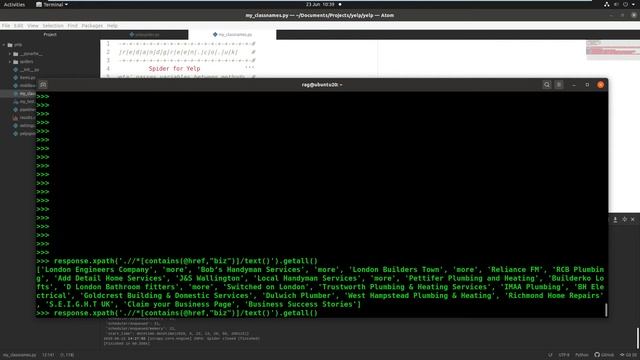Click the terminal vertical scrollbar handle
This screenshot has height=360, width=640.
[x=606, y=310]
